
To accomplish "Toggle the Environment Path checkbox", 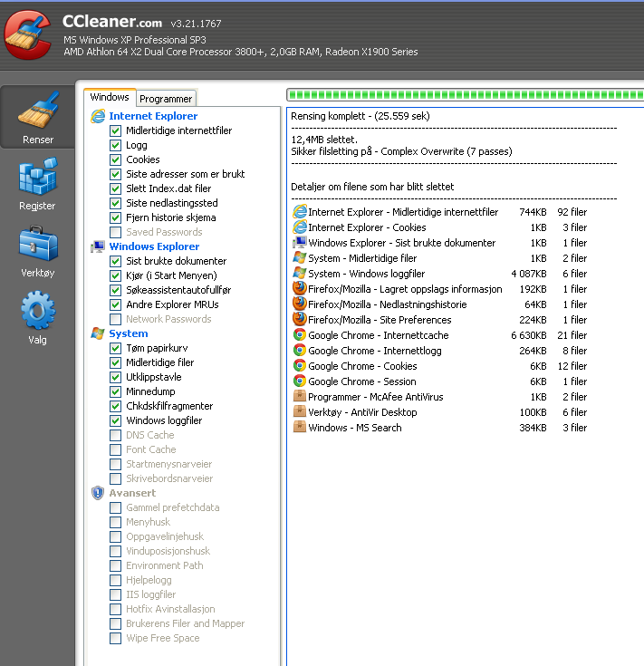I will [x=115, y=565].
